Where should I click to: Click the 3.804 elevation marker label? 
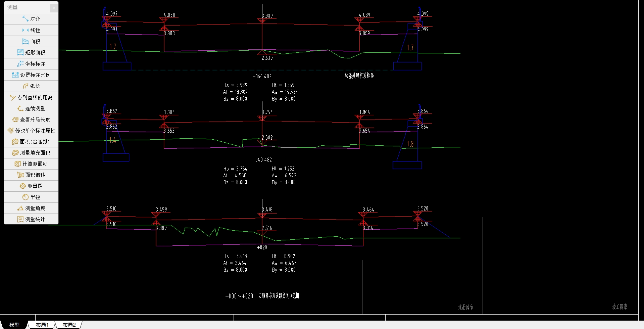click(x=364, y=112)
